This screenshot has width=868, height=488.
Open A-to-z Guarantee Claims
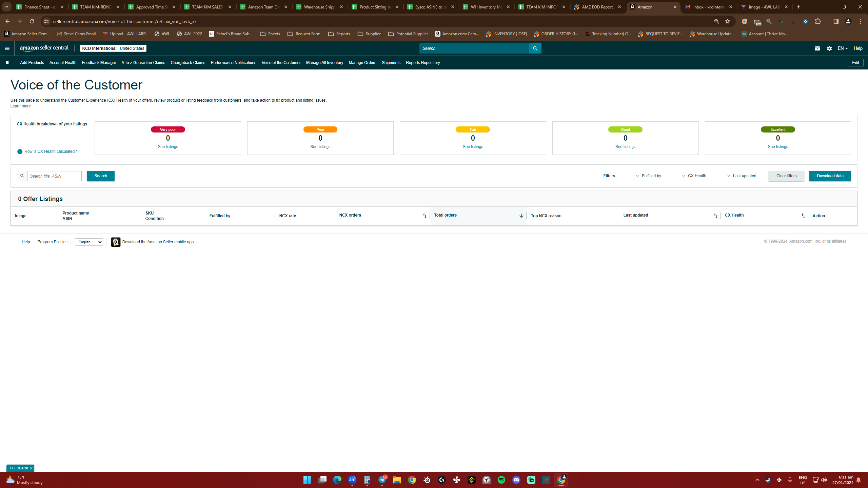click(143, 63)
